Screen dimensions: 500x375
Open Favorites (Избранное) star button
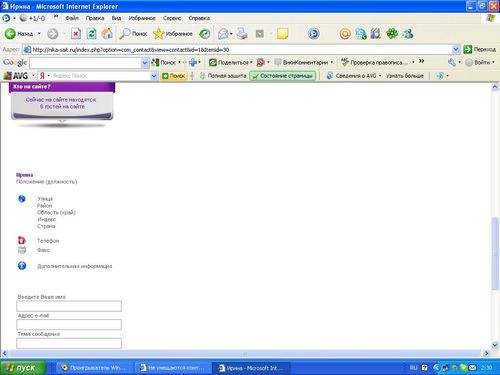pyautogui.click(x=173, y=34)
